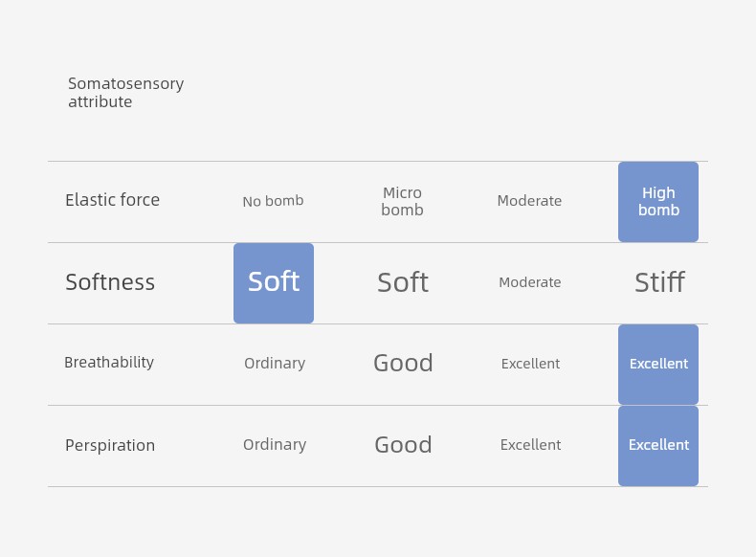
Task: Select Moderate in the Elastic force row
Action: click(x=529, y=201)
